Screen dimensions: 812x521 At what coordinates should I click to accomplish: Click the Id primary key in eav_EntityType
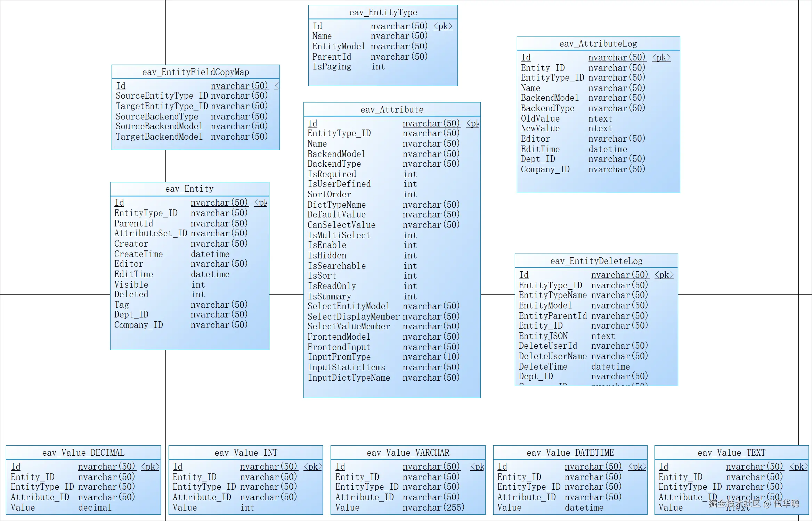tap(317, 26)
